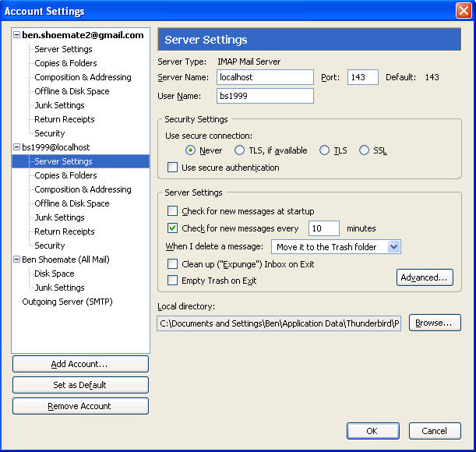476x452 pixels.
Task: Collapse the ben.shoemate2@gmail.com account tree
Action: [x=17, y=35]
